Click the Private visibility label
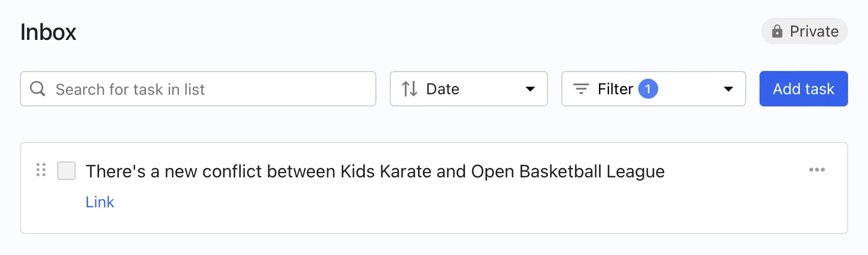 click(x=814, y=32)
